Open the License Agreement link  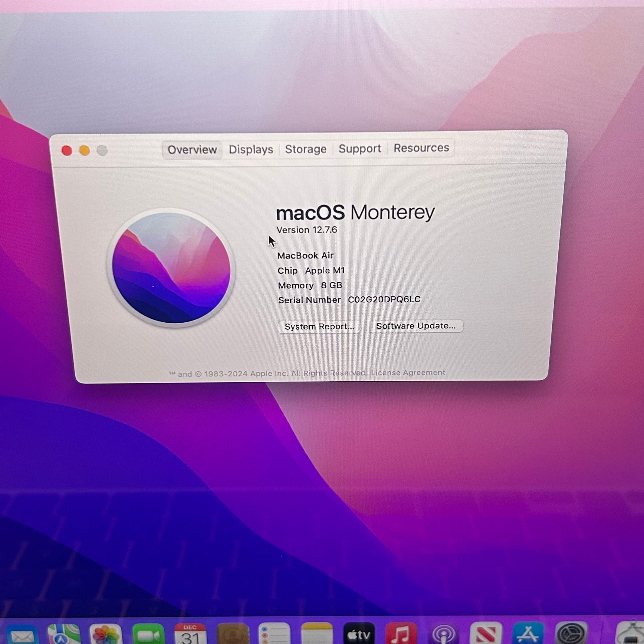point(408,372)
